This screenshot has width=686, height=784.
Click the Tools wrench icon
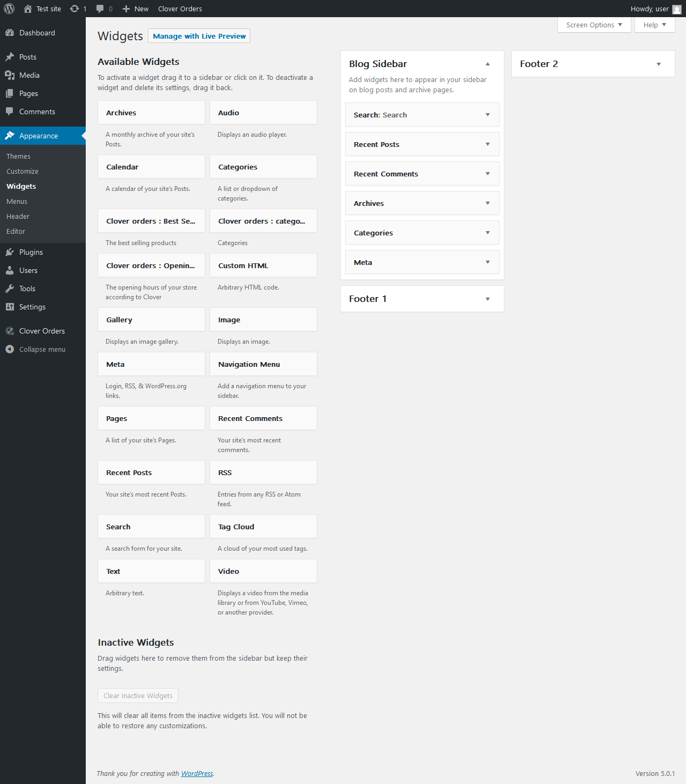coord(10,289)
